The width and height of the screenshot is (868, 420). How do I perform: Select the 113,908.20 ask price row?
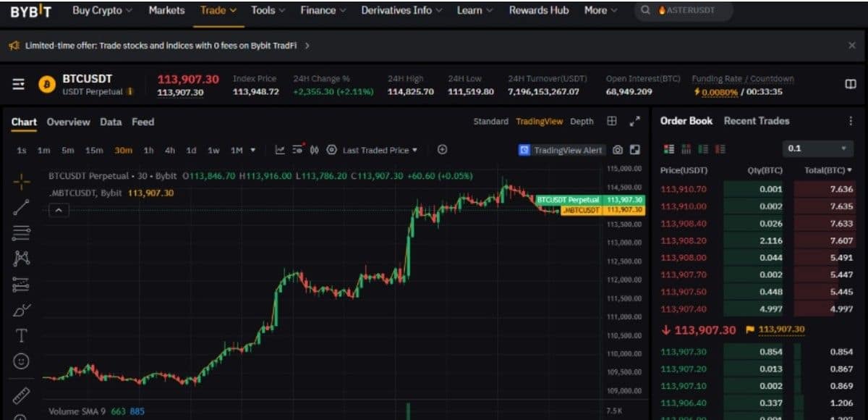(759, 240)
